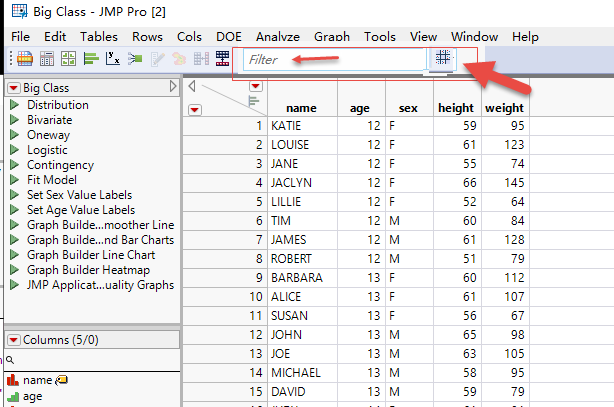This screenshot has width=614, height=407.
Task: Launch Fit Model toolbar icon with green box
Action: (x=135, y=59)
